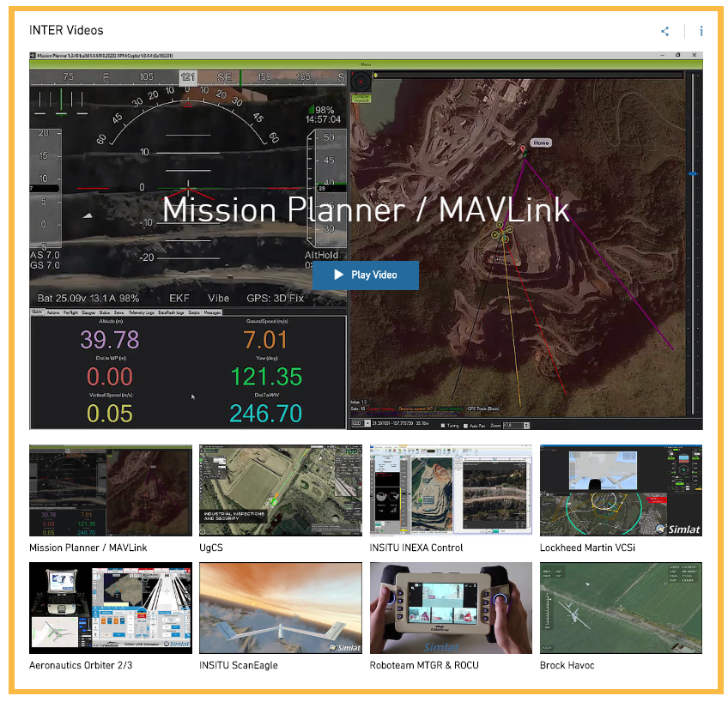This screenshot has width=728, height=702.
Task: Click the battery 98% indicator in HUD
Action: [321, 110]
